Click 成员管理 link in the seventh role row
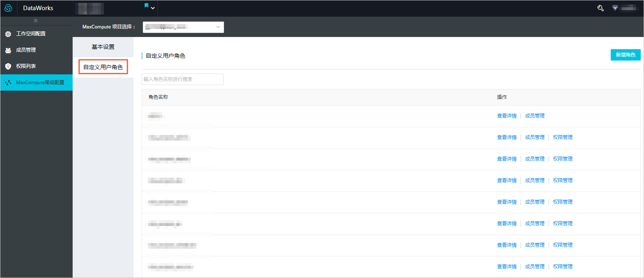The width and height of the screenshot is (644, 278). [535, 245]
